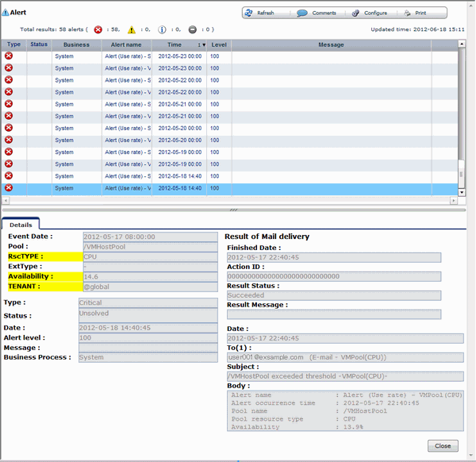The height and width of the screenshot is (462, 476).
Task: Click blue information count icon in summary
Action: [162, 29]
